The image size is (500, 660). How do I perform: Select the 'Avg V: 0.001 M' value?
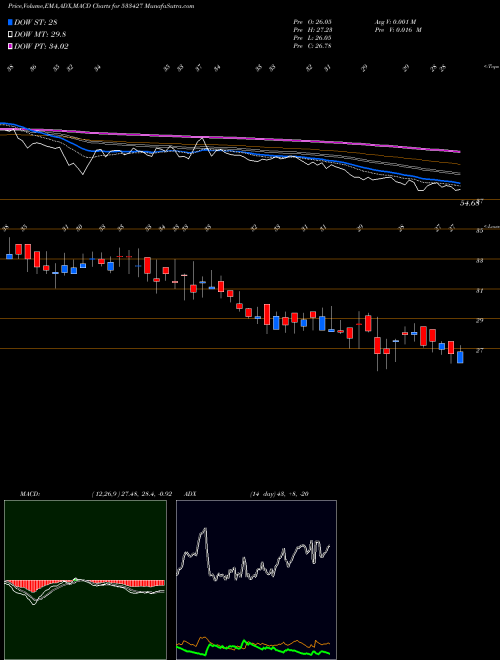(395, 22)
